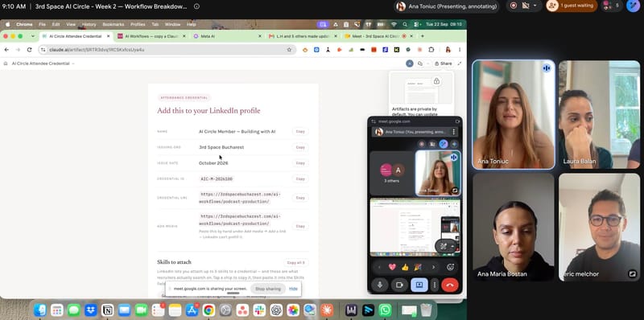Open more options in Meet mini window header
Viewport: 644px width, 320px height.
(x=453, y=132)
